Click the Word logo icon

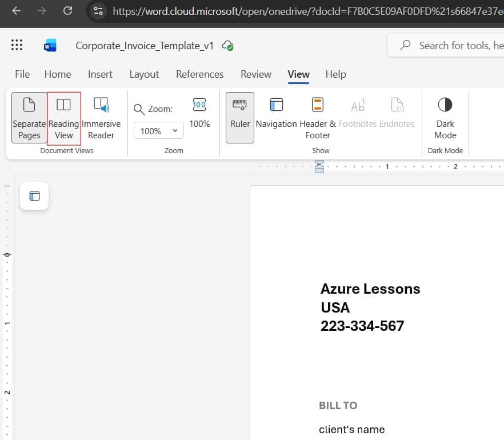[50, 45]
